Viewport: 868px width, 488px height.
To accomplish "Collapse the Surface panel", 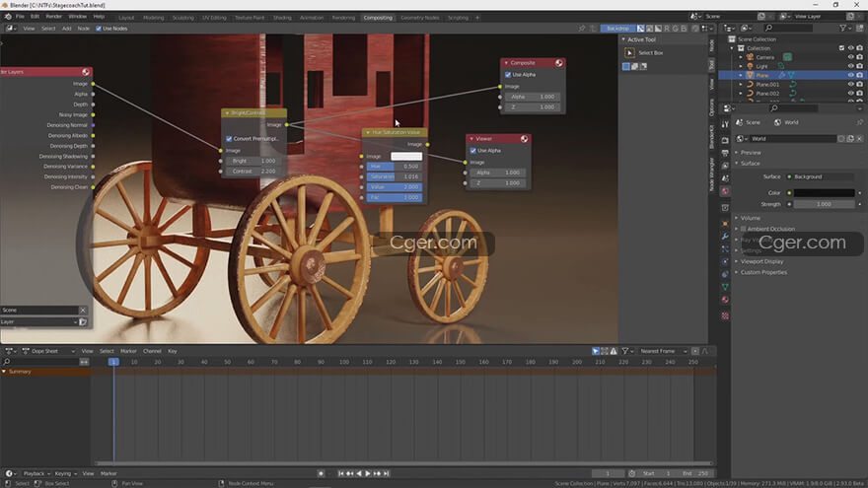I will 737,164.
